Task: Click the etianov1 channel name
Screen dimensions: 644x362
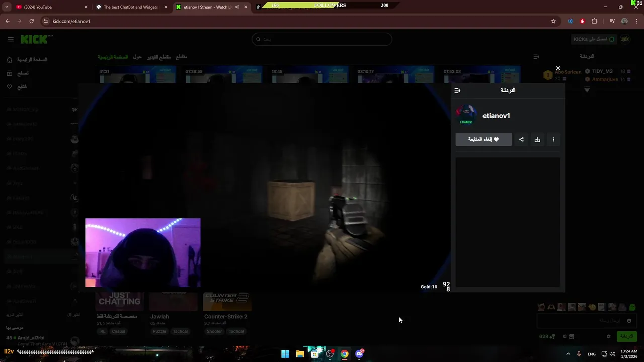Action: click(x=496, y=116)
